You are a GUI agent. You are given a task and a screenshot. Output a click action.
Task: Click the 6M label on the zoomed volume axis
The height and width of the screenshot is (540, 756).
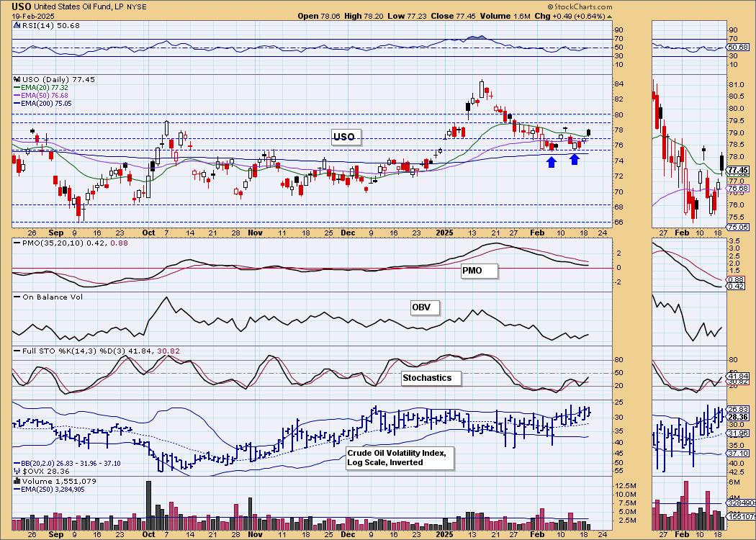734,482
